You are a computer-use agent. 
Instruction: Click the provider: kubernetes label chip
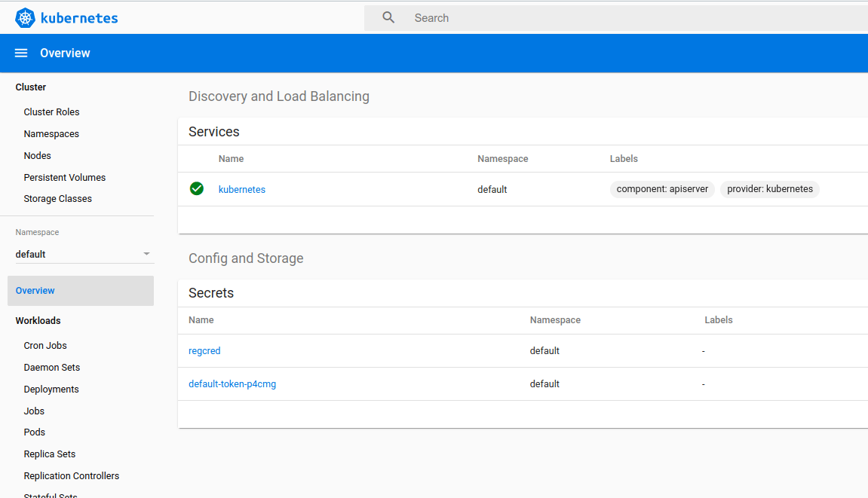coord(769,189)
